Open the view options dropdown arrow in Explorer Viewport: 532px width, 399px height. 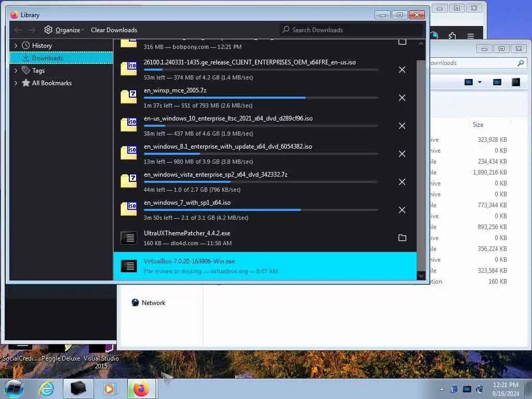pyautogui.click(x=480, y=82)
